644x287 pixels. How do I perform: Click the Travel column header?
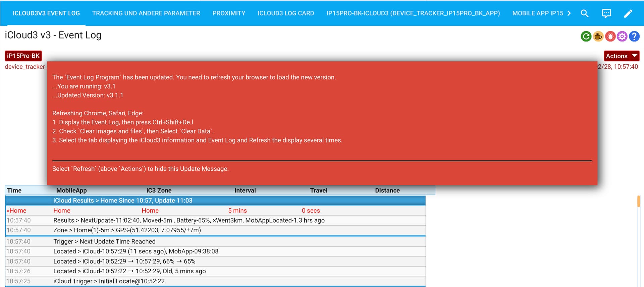(319, 190)
